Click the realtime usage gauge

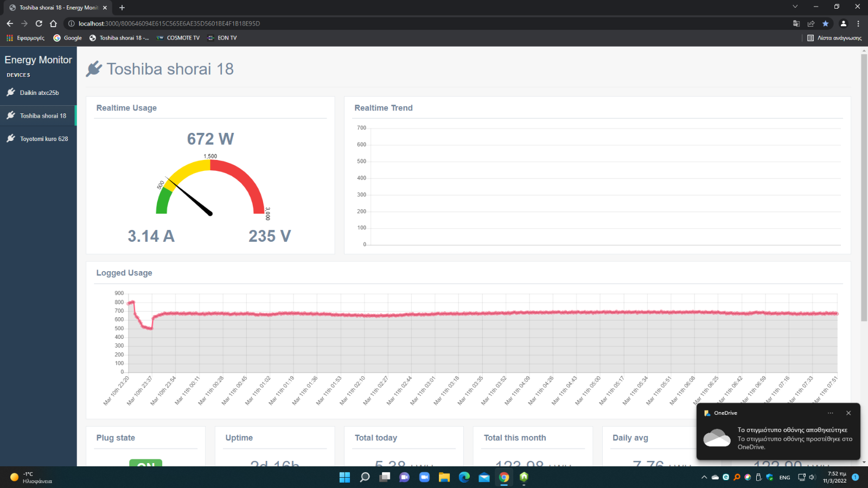(210, 187)
